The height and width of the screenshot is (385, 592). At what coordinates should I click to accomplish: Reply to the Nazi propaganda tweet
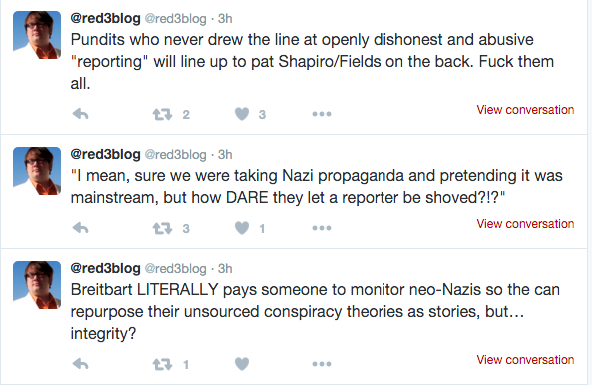tap(80, 228)
